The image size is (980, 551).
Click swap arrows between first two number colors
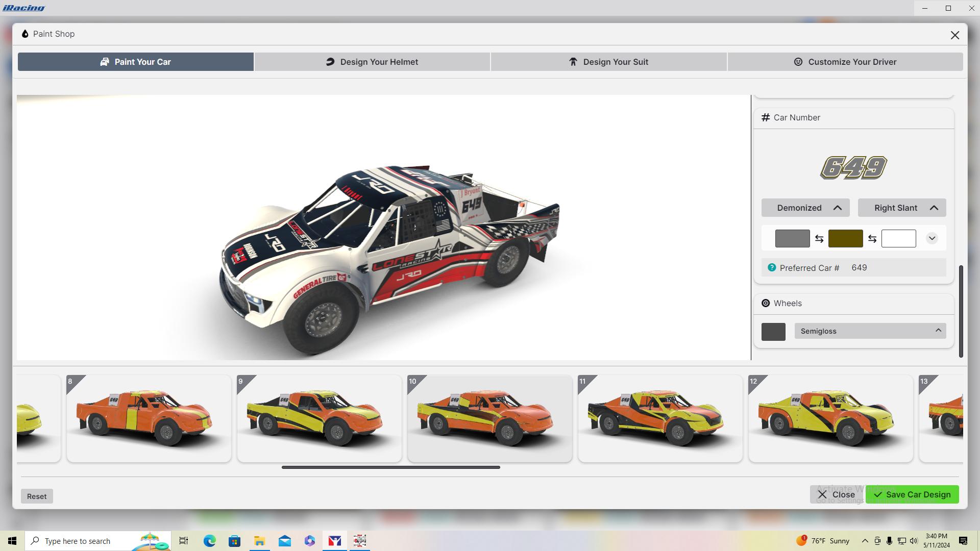[820, 238]
